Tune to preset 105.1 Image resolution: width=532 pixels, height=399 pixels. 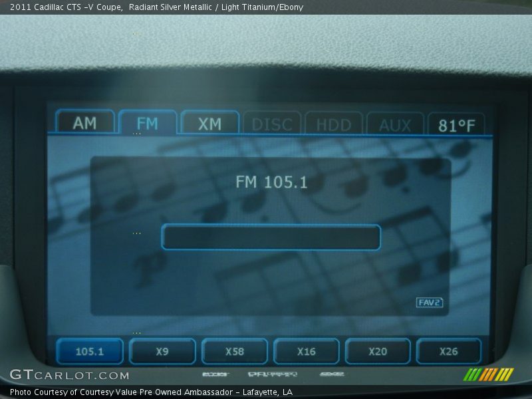click(x=90, y=351)
